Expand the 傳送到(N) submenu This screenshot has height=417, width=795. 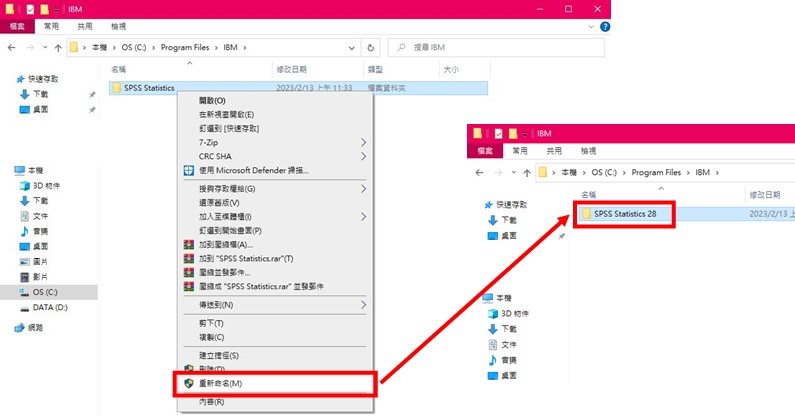[275, 305]
